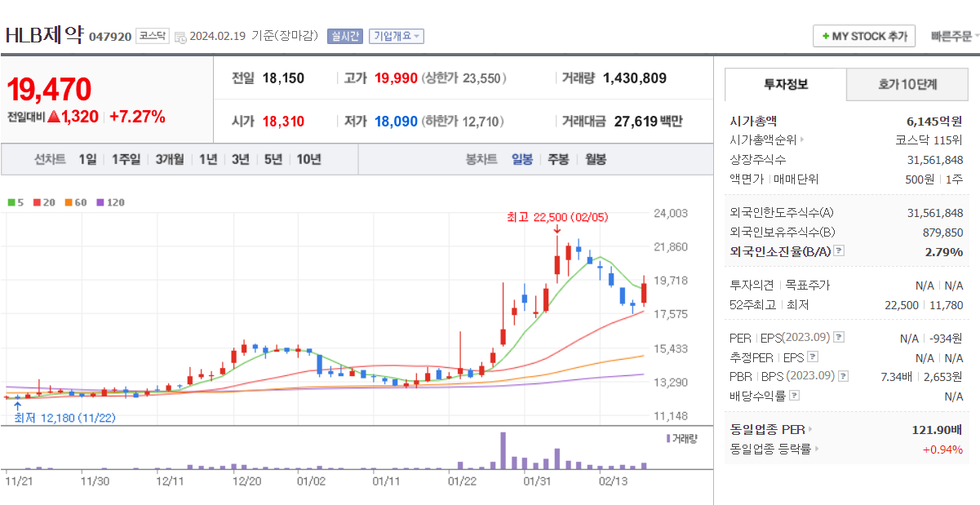Viewport: 980px width, 505px height.
Task: Select the 월봉 candlestick chart
Action: (596, 160)
